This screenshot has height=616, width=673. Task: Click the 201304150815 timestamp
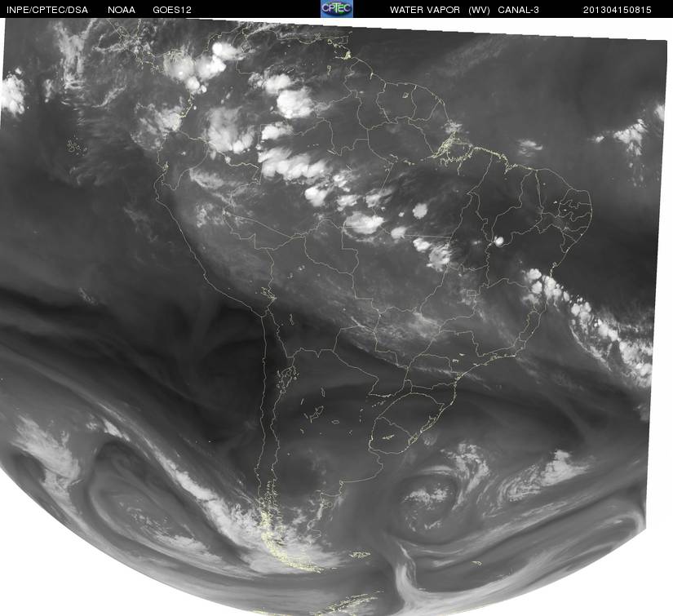(x=618, y=10)
